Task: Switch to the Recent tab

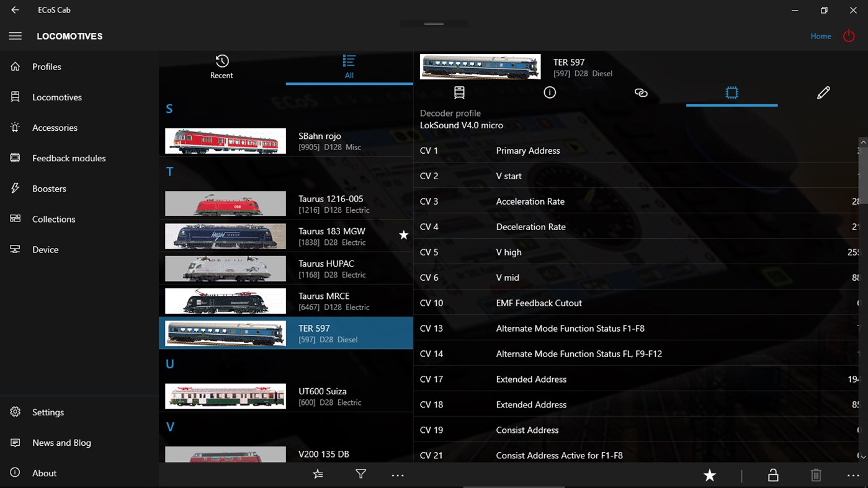Action: [221, 67]
